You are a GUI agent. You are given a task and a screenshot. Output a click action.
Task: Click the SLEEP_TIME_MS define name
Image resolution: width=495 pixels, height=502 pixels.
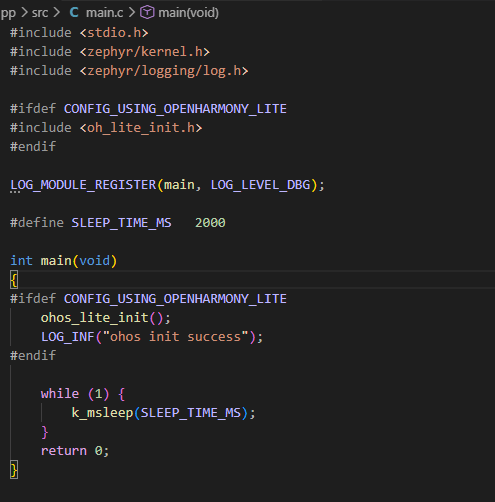click(x=121, y=223)
